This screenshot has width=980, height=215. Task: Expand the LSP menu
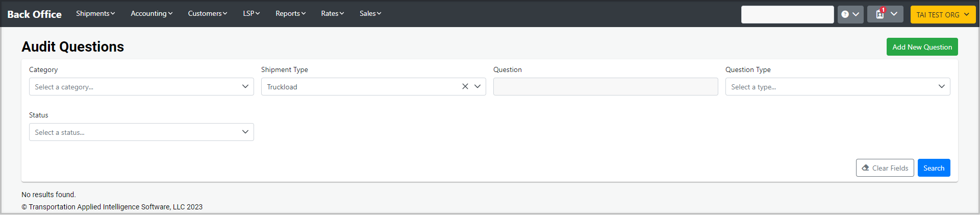251,13
